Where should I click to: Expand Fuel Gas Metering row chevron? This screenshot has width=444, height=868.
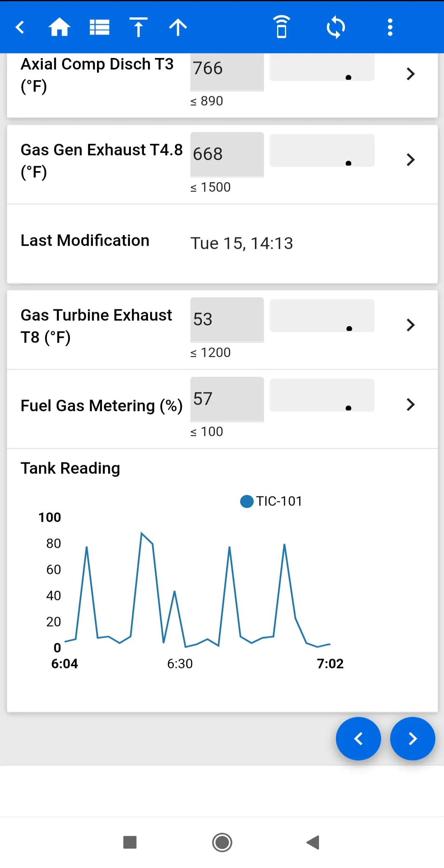pos(410,404)
